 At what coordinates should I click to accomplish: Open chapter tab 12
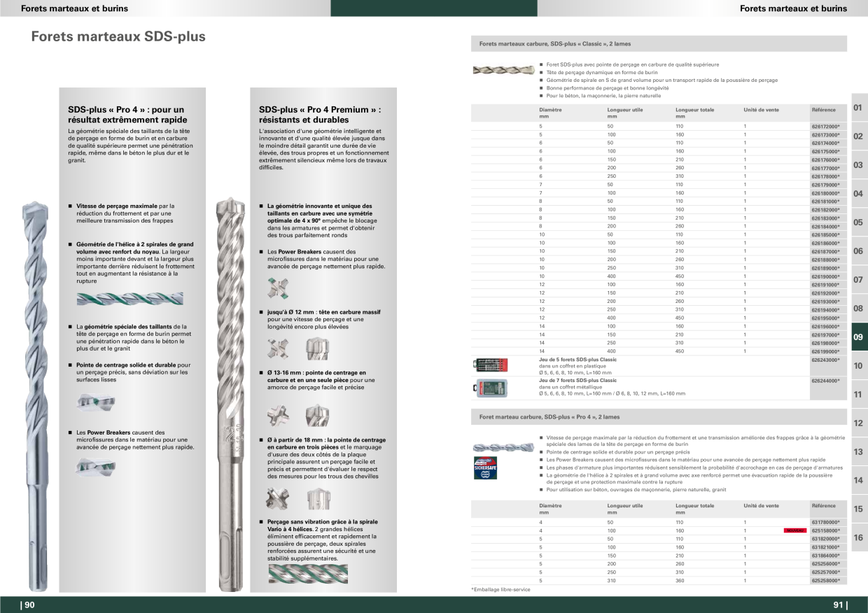[858, 423]
